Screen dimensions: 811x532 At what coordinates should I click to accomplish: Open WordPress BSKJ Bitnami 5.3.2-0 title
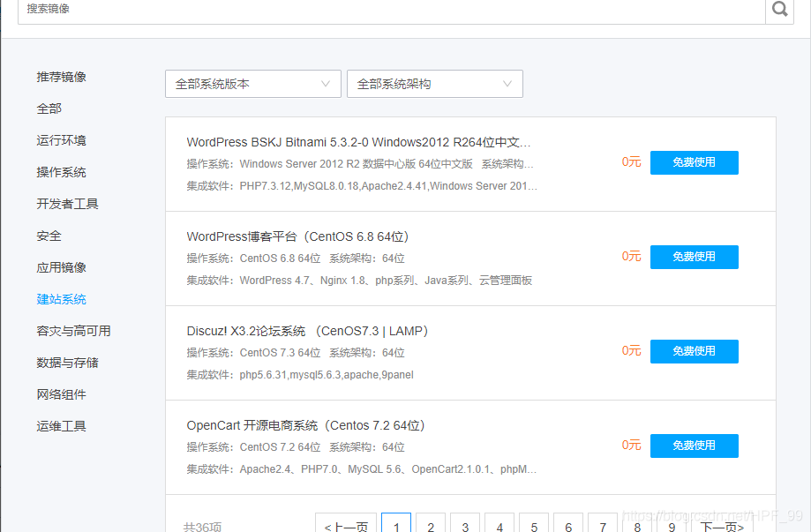[358, 142]
